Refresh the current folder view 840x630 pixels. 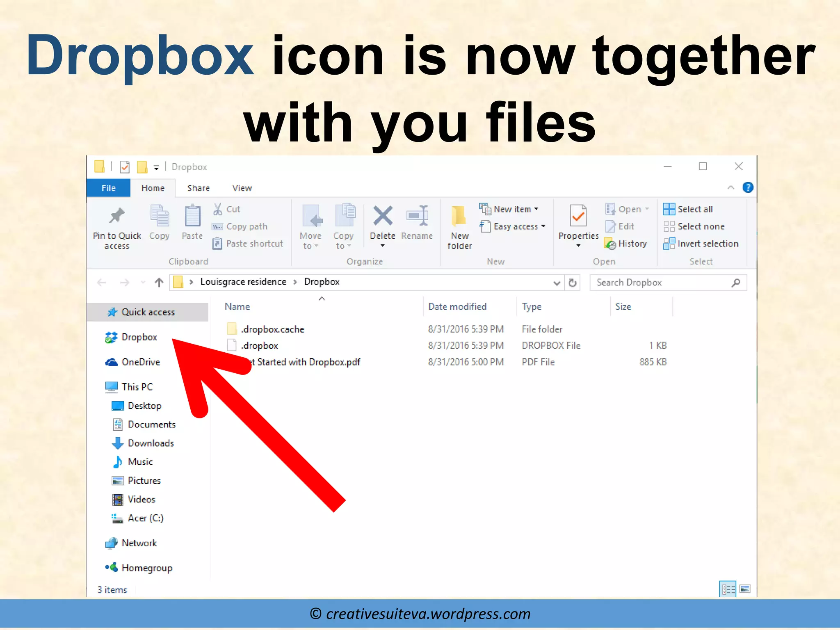tap(573, 282)
